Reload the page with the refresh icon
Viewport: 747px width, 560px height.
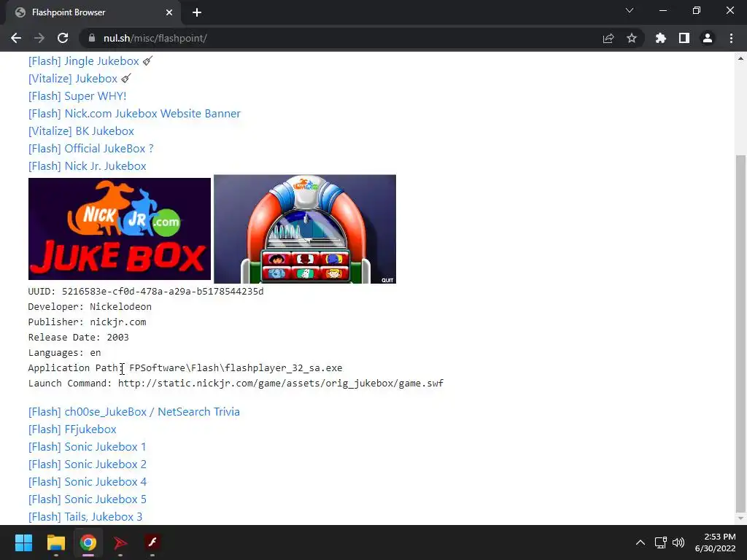63,38
